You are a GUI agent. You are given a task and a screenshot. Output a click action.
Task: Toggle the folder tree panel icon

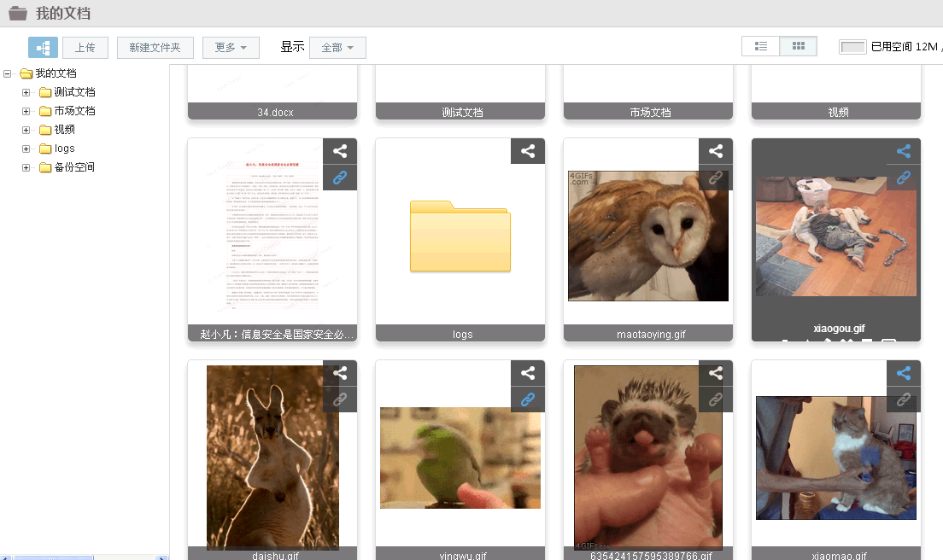pos(43,48)
